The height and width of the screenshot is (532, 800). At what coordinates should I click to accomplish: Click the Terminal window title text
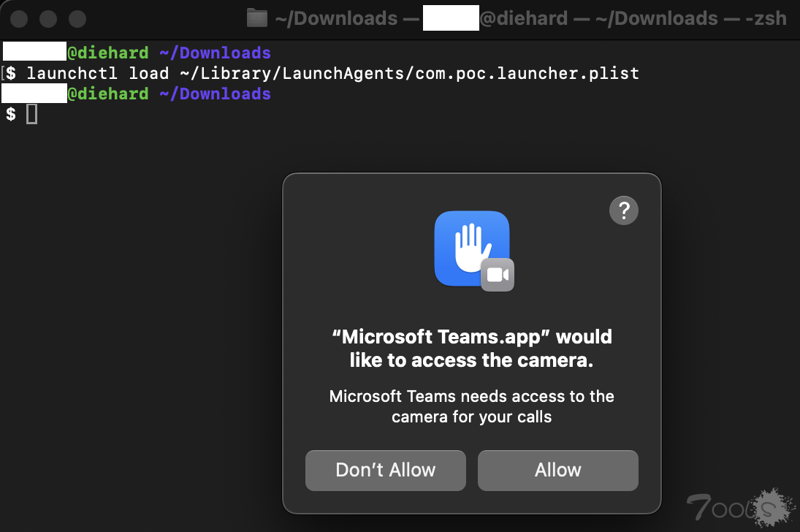[x=530, y=18]
